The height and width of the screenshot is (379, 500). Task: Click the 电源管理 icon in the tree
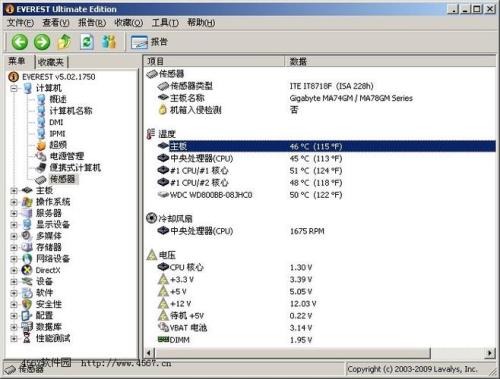coord(41,156)
